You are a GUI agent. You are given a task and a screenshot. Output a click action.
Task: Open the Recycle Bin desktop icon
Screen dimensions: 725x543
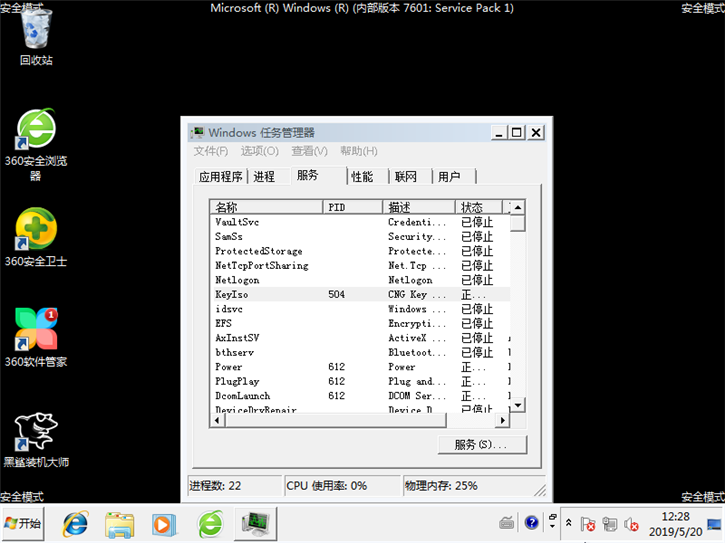point(36,37)
